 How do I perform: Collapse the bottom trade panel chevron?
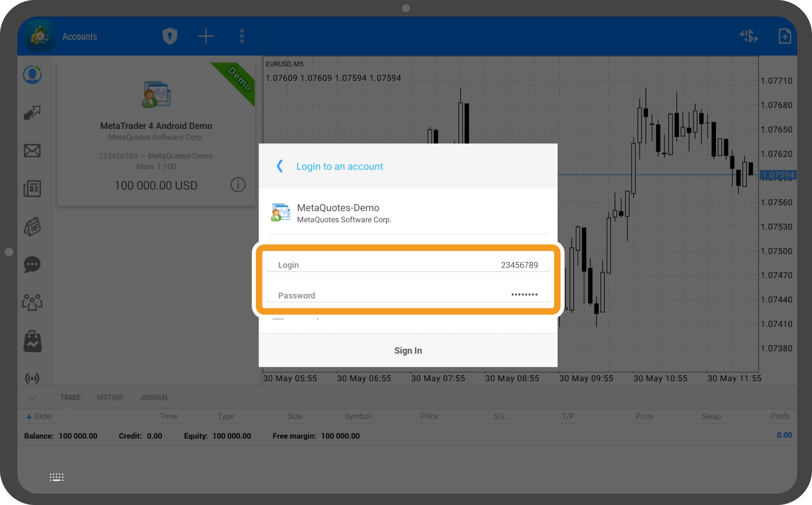[32, 398]
